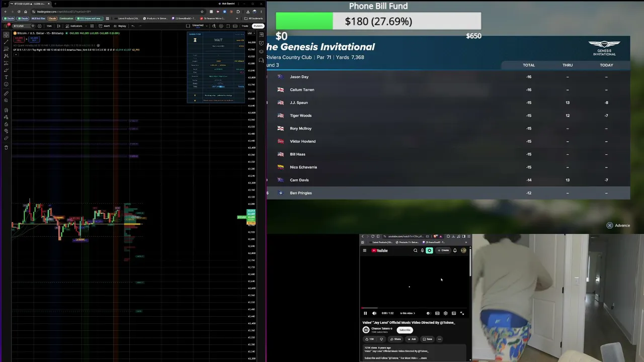Collapse the indicator legend arrow
This screenshot has width=644, height=362.
[15, 54]
